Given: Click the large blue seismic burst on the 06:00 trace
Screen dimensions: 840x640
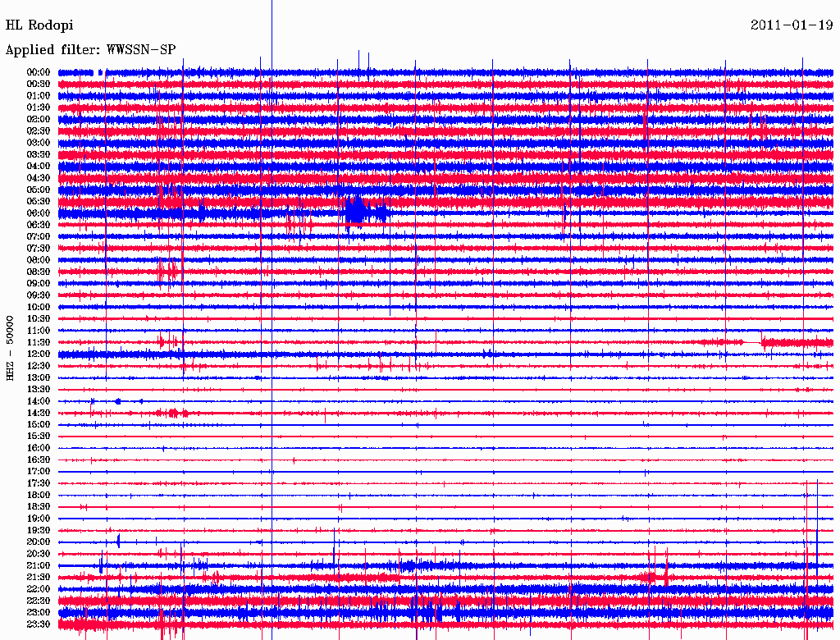Looking at the screenshot, I should coord(365,212).
